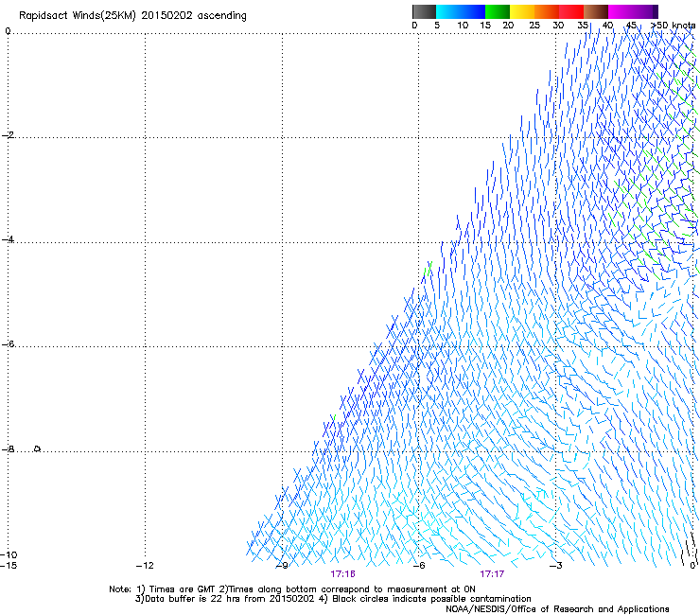This screenshot has width=700, height=615.
Task: Click the '-4' latitude label on left axis
Action: [8, 239]
